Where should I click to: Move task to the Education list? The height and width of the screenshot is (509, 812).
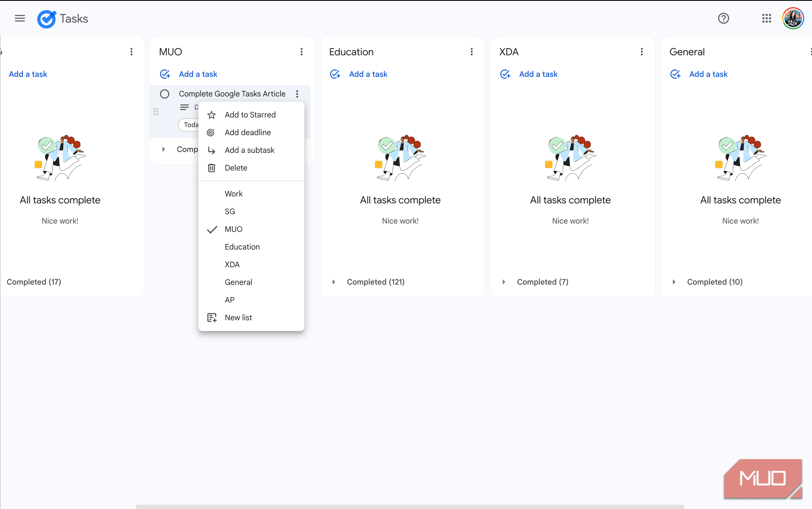point(251,247)
